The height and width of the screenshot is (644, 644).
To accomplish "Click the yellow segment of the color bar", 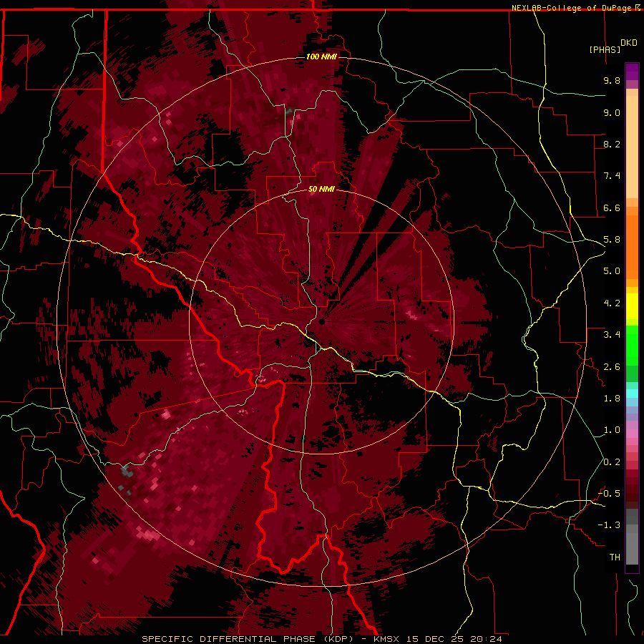I will click(632, 306).
